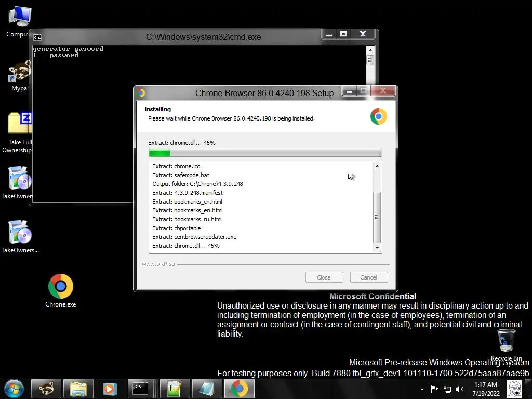Minimize the cmd.exe window
Image resolution: width=532 pixels, height=399 pixels.
tap(329, 34)
